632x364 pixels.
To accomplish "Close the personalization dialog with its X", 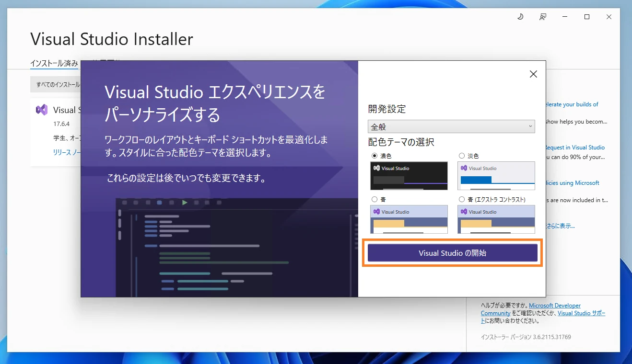I will pyautogui.click(x=533, y=74).
